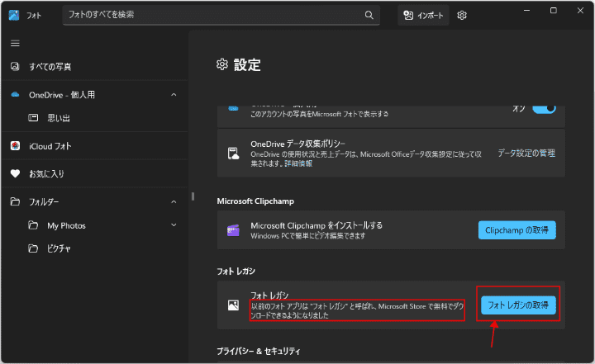The image size is (595, 364).
Task: Maximize the Photos window
Action: 554,11
